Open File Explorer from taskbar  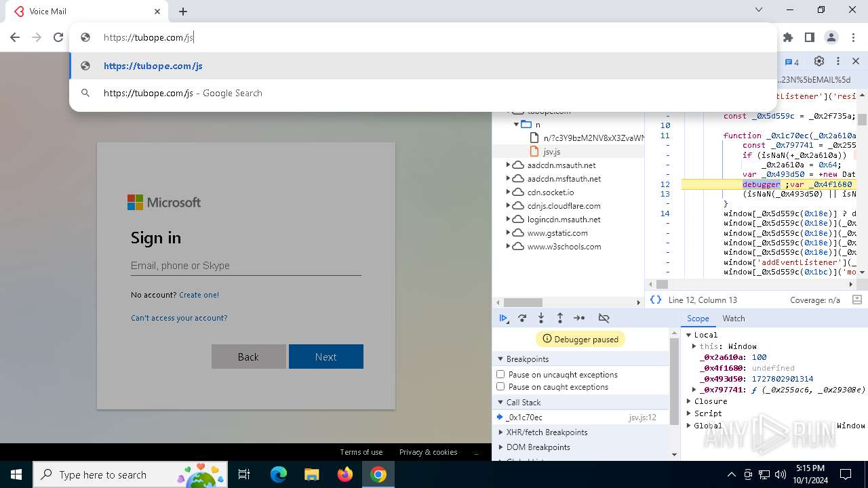pos(312,474)
